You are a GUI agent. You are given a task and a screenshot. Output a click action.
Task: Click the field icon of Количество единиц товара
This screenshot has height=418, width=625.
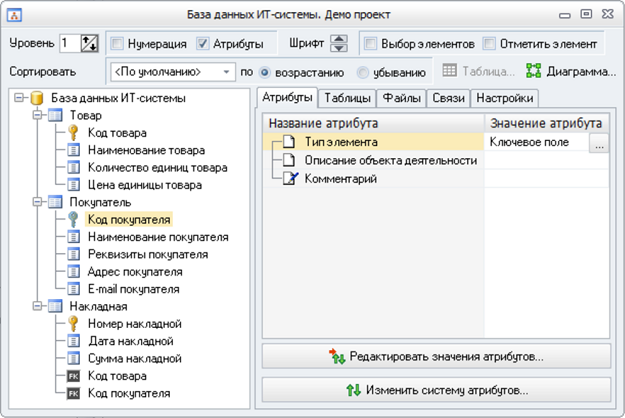point(73,167)
